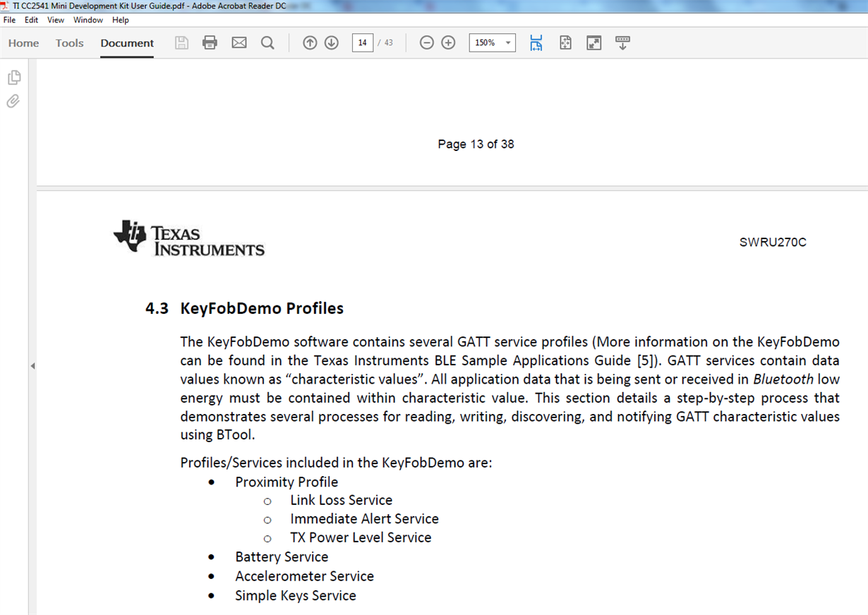This screenshot has width=868, height=615.
Task: Click the Save file icon
Action: pyautogui.click(x=181, y=43)
